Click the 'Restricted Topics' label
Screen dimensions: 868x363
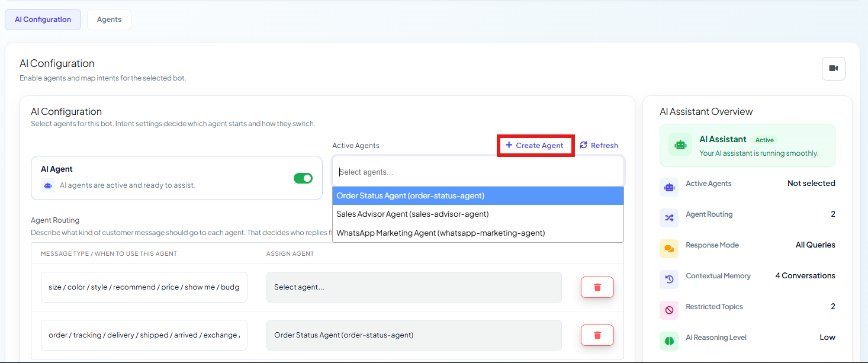point(715,307)
